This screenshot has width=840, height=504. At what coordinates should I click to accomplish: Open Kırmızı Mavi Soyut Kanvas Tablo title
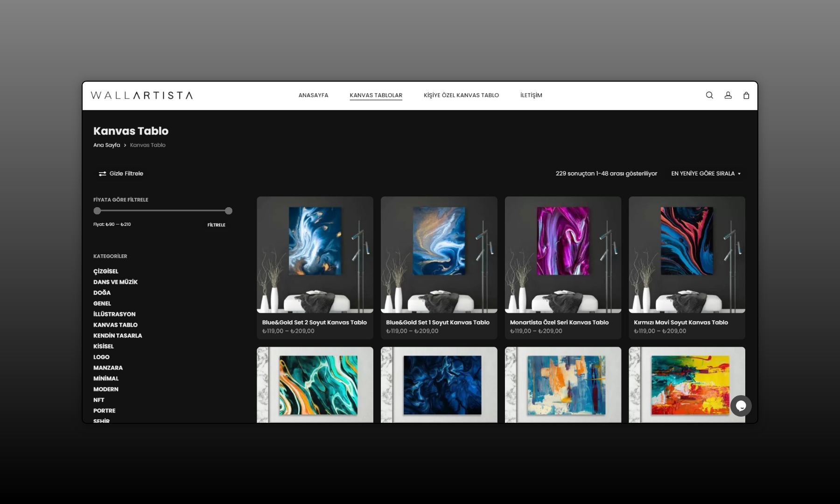pos(680,322)
